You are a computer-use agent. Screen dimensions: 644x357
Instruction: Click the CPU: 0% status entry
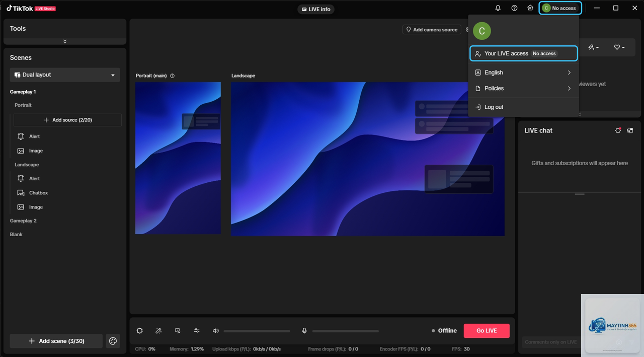click(x=145, y=349)
